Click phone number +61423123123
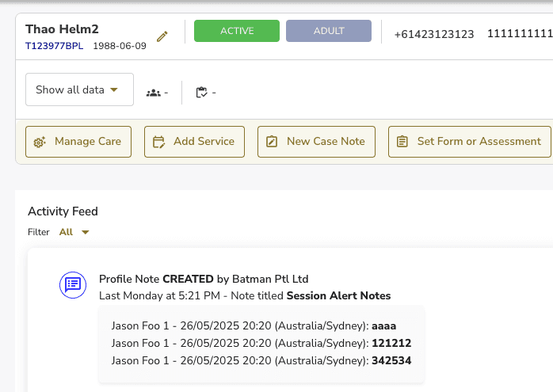 (x=434, y=34)
